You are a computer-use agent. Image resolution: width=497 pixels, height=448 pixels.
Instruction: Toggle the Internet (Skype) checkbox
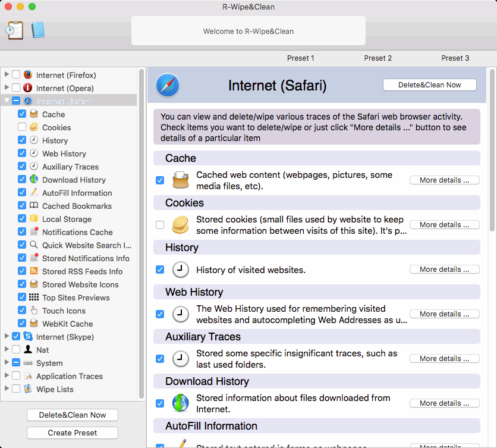16,336
